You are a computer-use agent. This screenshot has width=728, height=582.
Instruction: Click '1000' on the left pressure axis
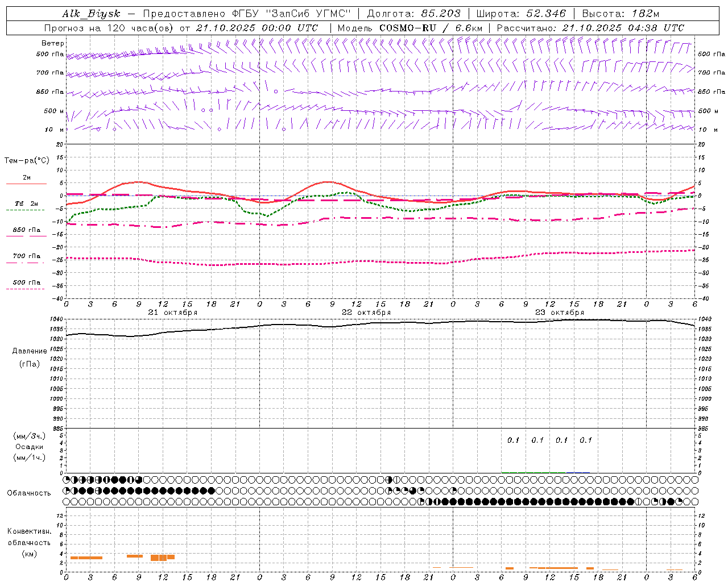[x=56, y=399]
